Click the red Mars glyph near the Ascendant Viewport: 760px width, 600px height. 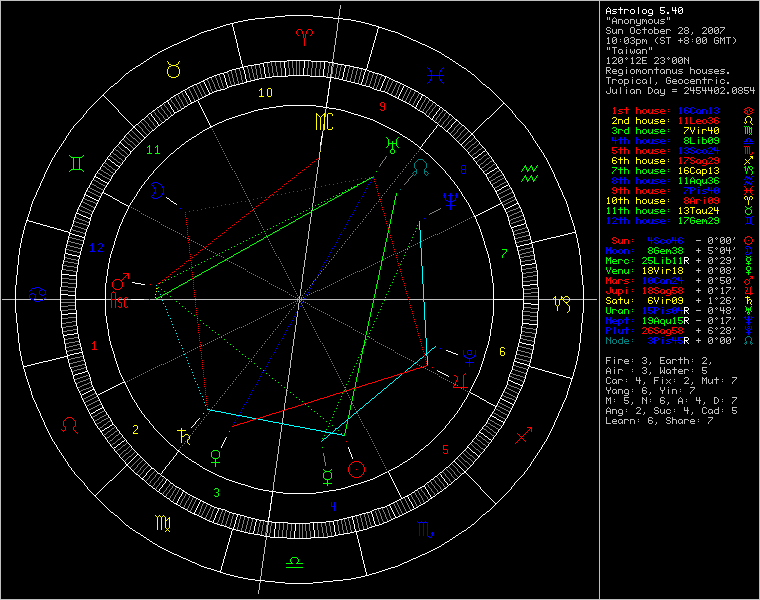coord(121,281)
